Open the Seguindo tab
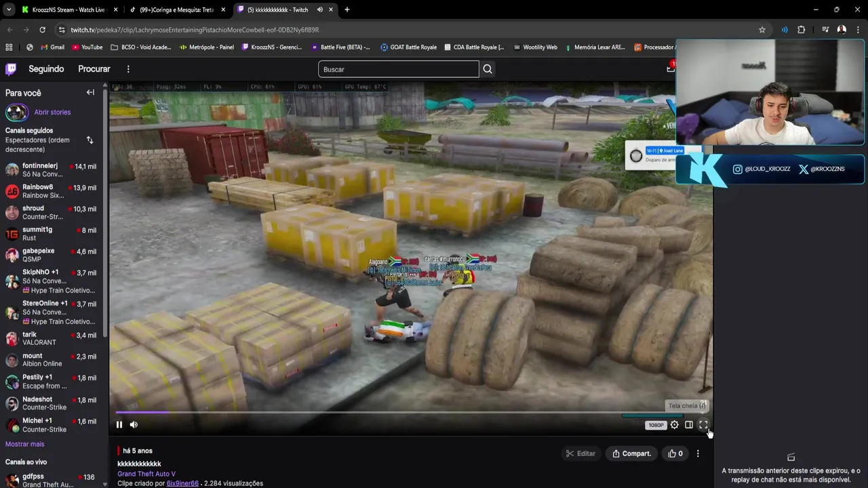 pyautogui.click(x=46, y=69)
